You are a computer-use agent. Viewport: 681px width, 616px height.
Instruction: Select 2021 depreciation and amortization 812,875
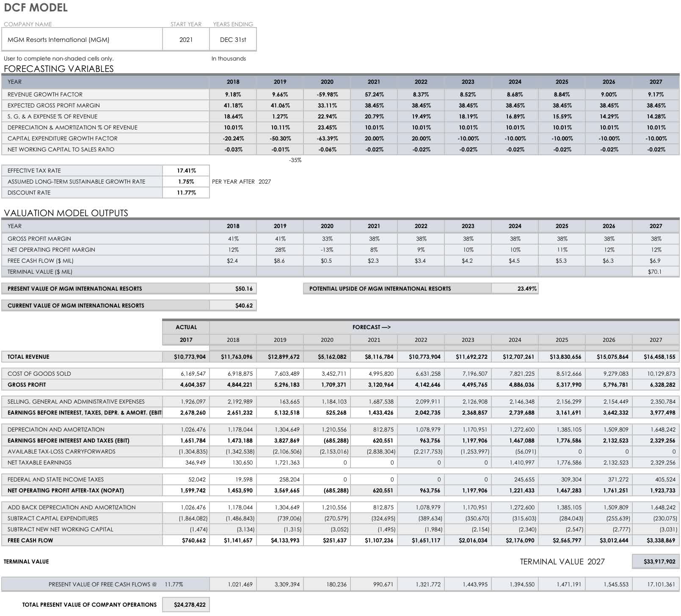[374, 429]
